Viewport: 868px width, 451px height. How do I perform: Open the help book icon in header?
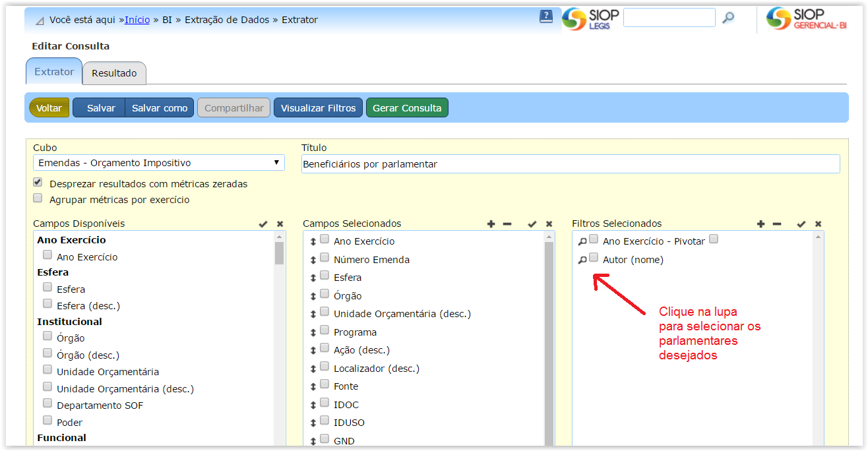click(546, 17)
